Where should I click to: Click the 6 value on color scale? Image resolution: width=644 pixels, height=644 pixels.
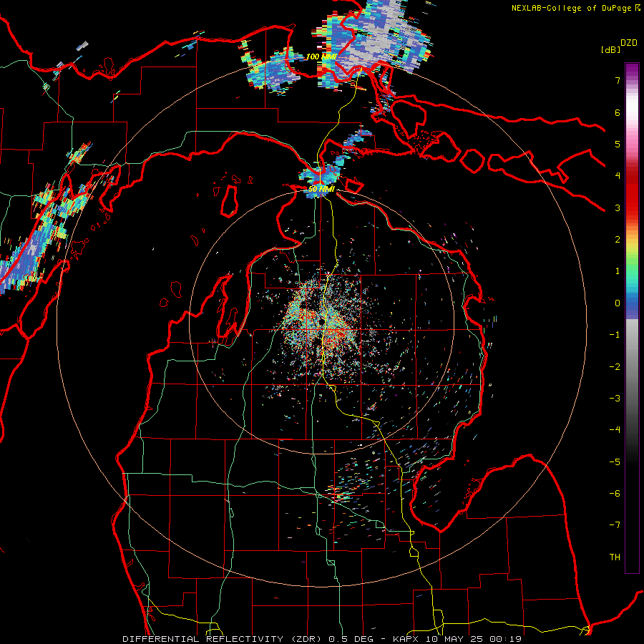pos(618,112)
